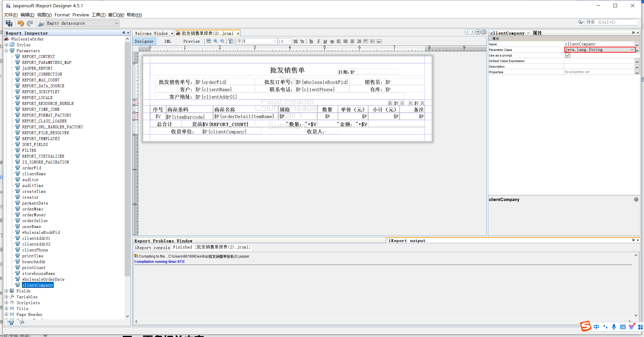Open the font size 14 dropdown
This screenshot has width=644, height=337.
289,41
